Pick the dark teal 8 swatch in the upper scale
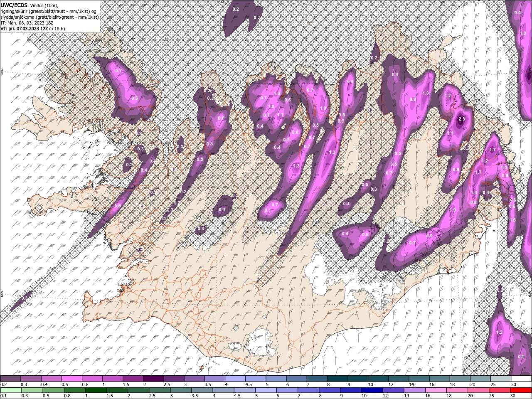This screenshot has height=399, width=532. (x=337, y=379)
